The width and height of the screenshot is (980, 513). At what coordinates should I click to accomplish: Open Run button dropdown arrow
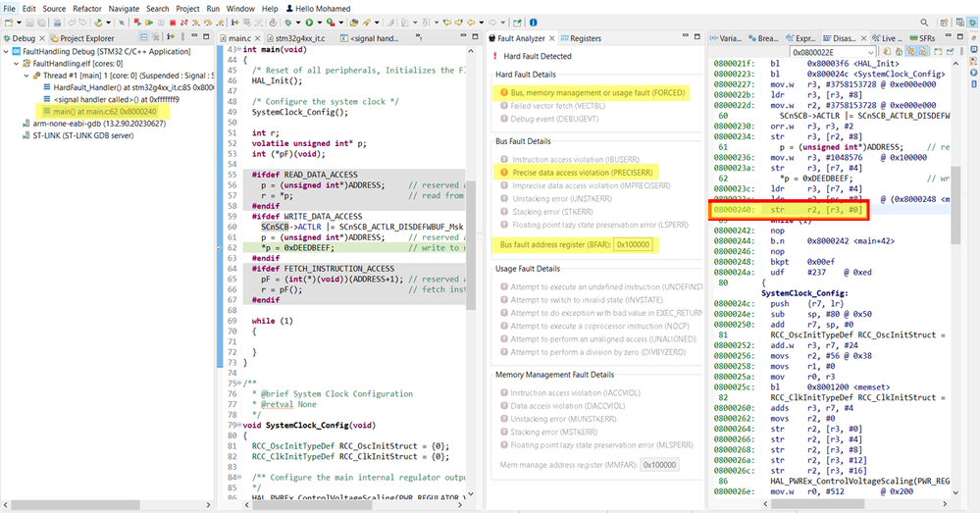point(320,23)
